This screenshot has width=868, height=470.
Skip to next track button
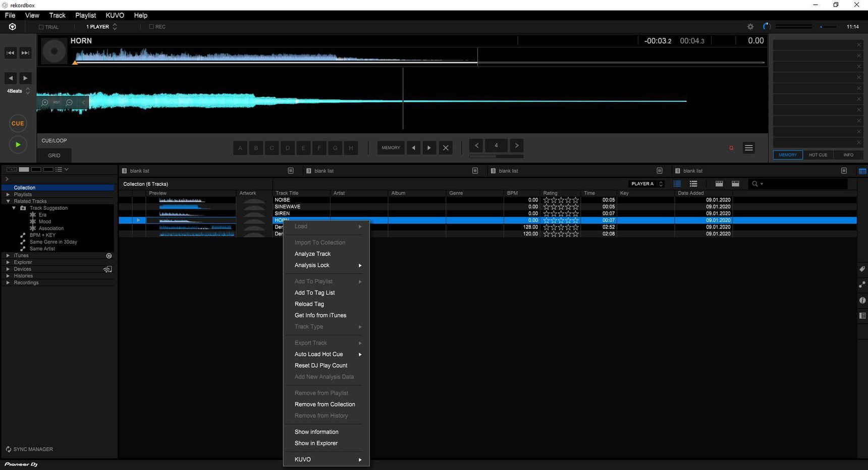pos(25,52)
